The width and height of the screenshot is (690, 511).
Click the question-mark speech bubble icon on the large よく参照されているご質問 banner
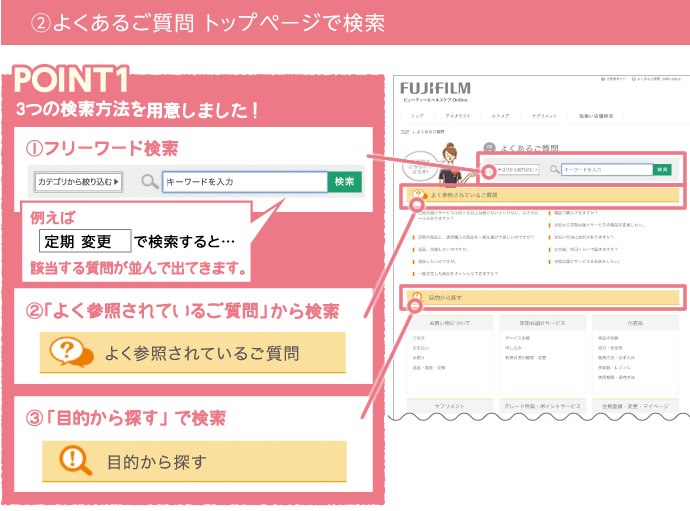click(67, 352)
